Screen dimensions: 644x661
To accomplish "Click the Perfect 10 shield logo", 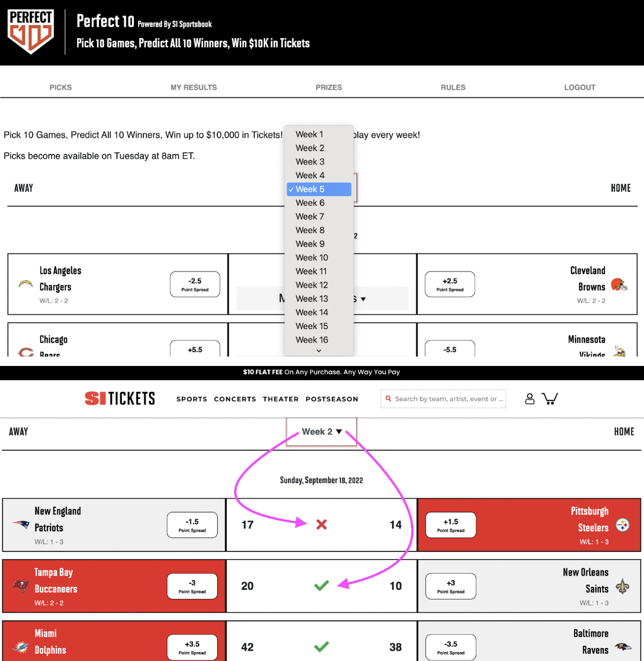I will pyautogui.click(x=31, y=32).
